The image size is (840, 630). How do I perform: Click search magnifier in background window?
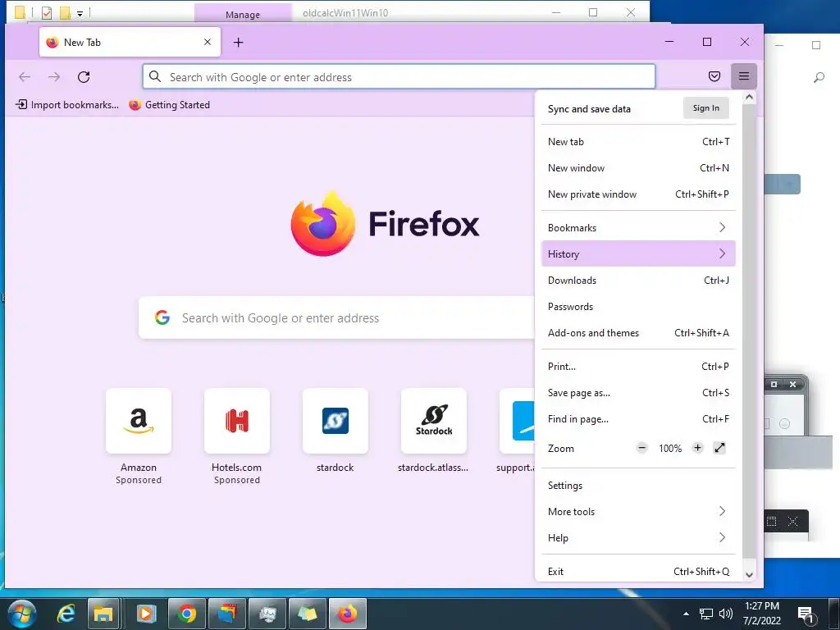(x=819, y=78)
